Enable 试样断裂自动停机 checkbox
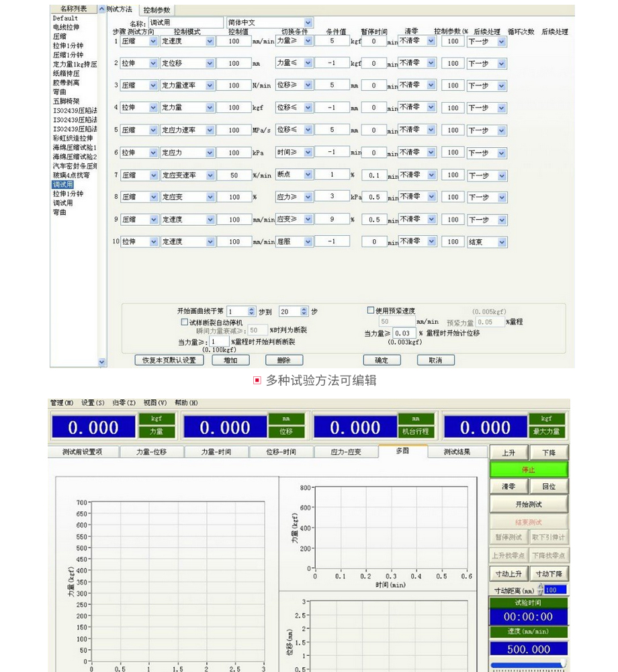This screenshot has height=672, width=618. 185,323
